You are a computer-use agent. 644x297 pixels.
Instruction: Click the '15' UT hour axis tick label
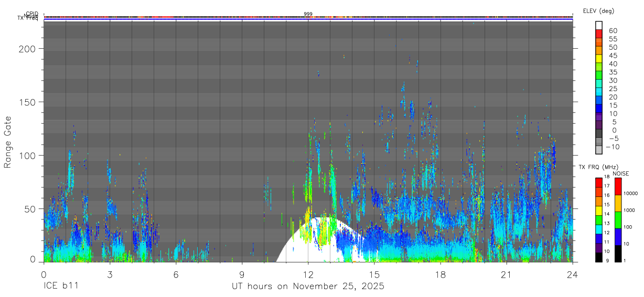pyautogui.click(x=374, y=274)
